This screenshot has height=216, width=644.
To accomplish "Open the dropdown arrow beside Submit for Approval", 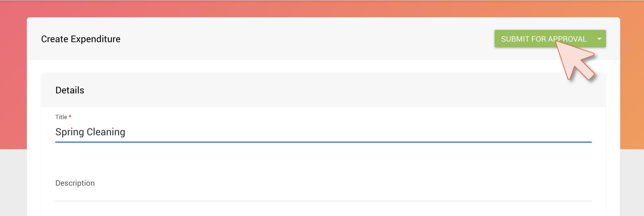I will coord(599,39).
